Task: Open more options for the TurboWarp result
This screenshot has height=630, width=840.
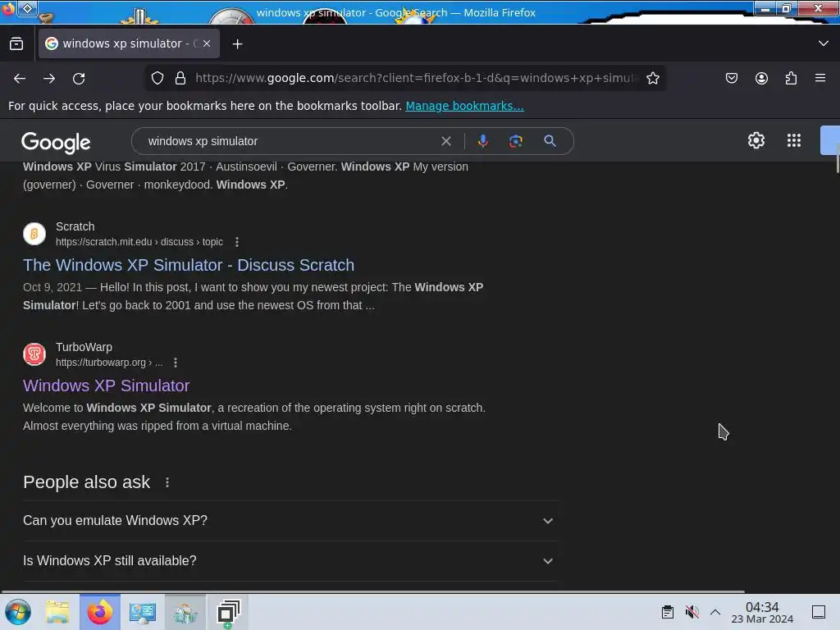Action: [176, 363]
